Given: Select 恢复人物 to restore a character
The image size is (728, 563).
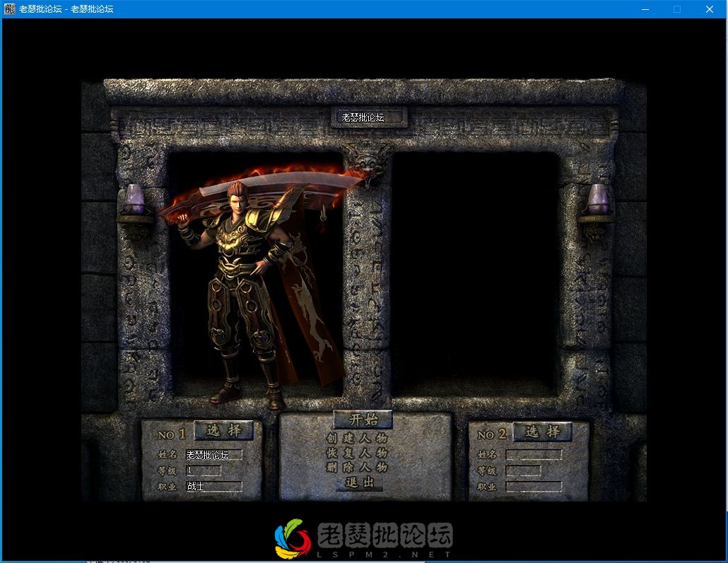Looking at the screenshot, I should [x=357, y=453].
